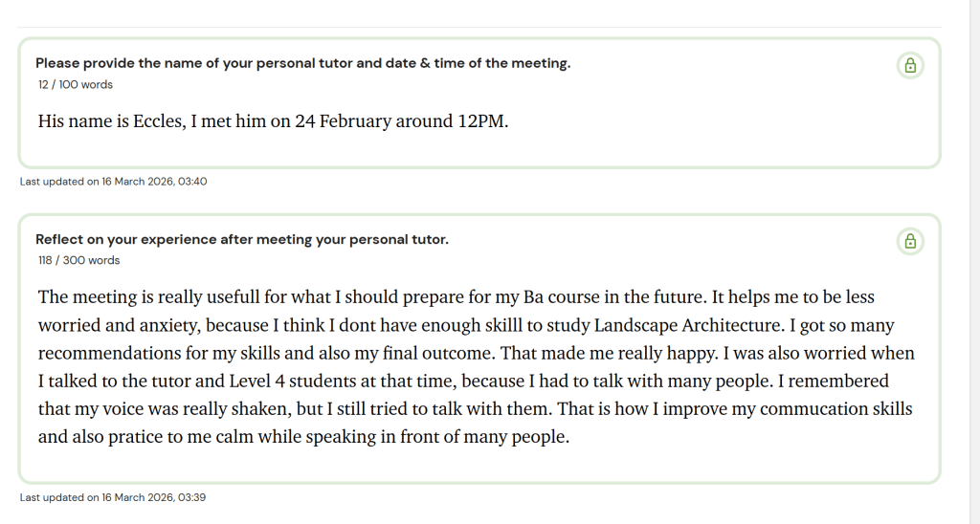The width and height of the screenshot is (980, 524).
Task: Click the lock icon on the tutor name question
Action: point(910,66)
